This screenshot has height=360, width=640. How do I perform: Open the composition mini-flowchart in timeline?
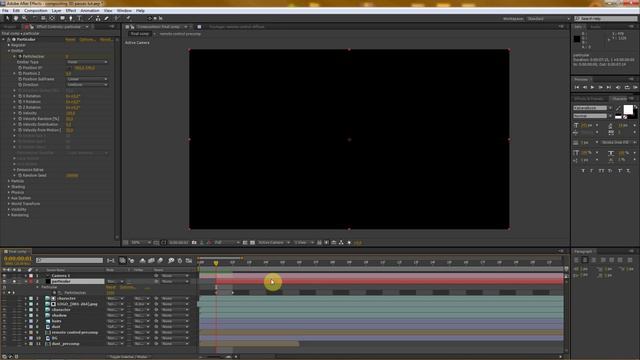(x=111, y=260)
